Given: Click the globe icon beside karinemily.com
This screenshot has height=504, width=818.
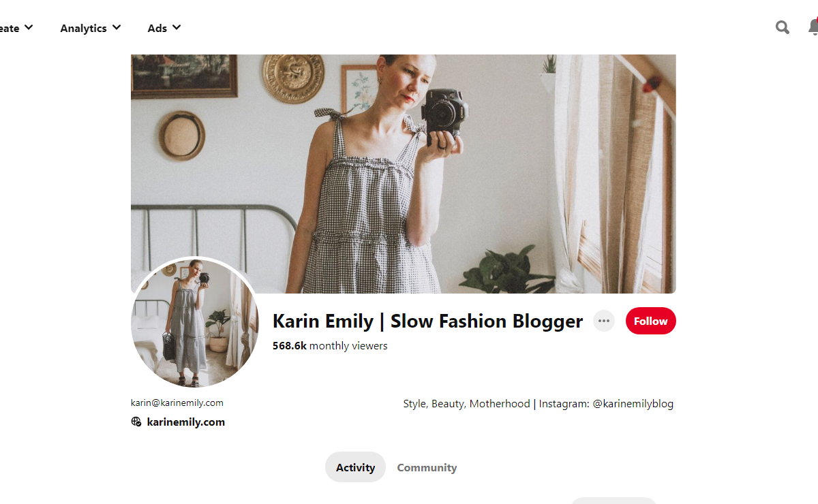Looking at the screenshot, I should [136, 422].
